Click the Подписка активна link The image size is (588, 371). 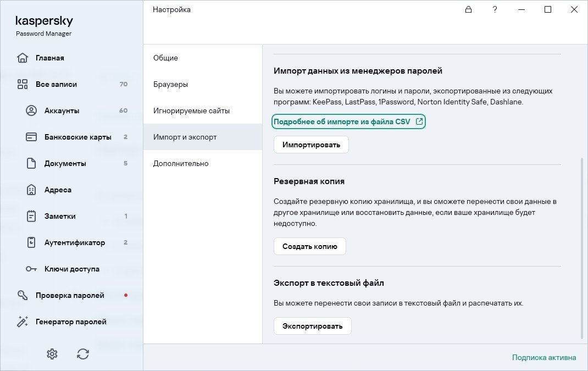(x=544, y=357)
